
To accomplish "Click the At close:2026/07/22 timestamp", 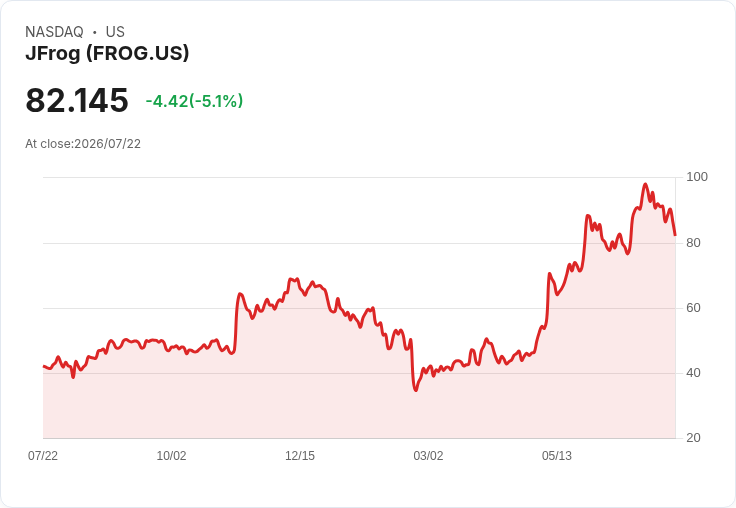I will coord(83,144).
